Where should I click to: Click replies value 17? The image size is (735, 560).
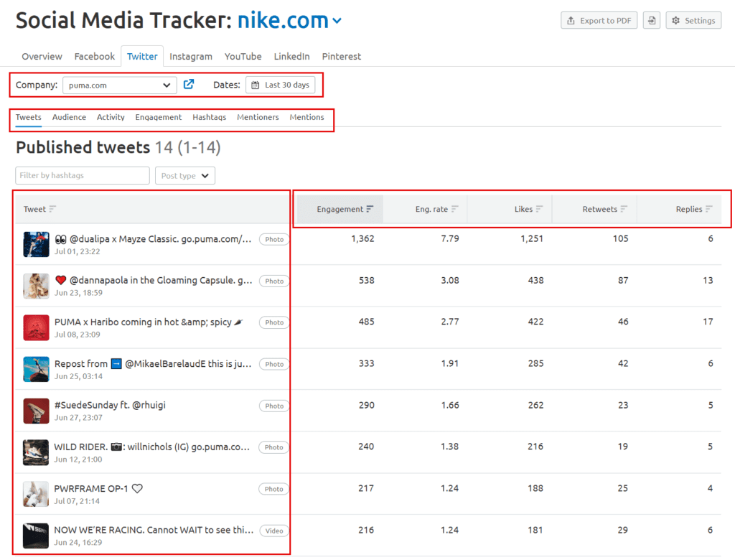(x=708, y=322)
